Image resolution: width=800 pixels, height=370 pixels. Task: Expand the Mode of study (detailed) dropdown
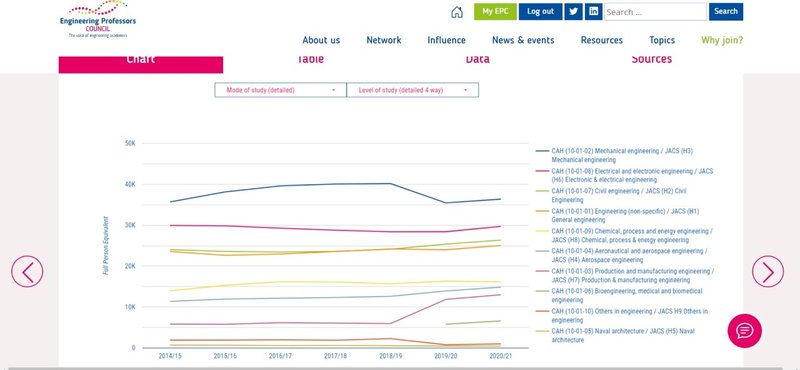coord(280,90)
